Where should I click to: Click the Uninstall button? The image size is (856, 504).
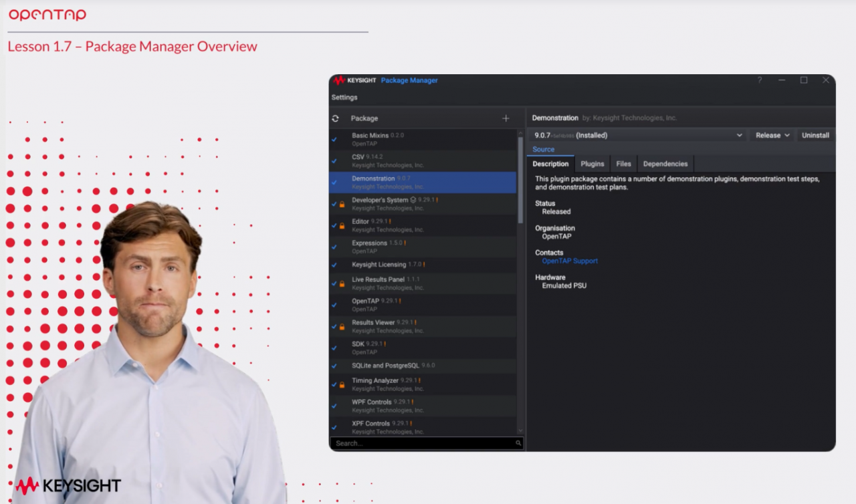point(815,135)
